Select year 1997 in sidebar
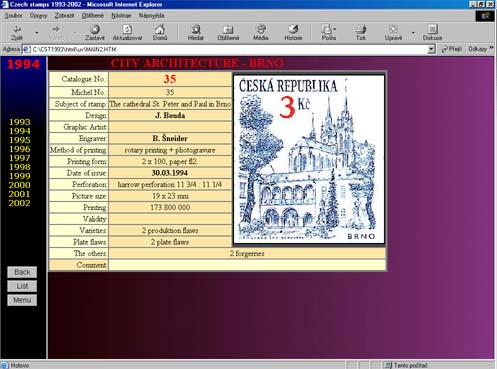 click(20, 158)
